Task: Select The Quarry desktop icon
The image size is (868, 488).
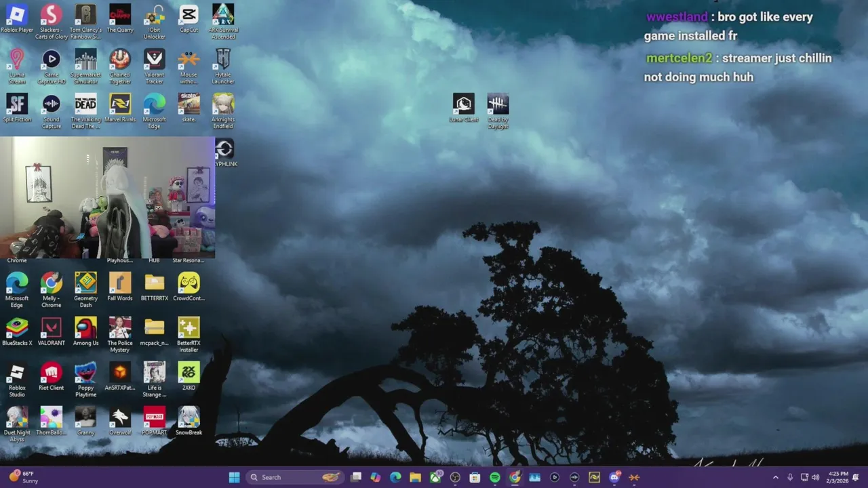Action: coord(120,19)
